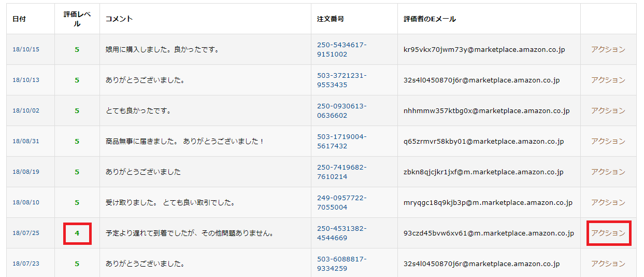
Task: Click order link 250-0930613-0636602
Action: pos(342,110)
